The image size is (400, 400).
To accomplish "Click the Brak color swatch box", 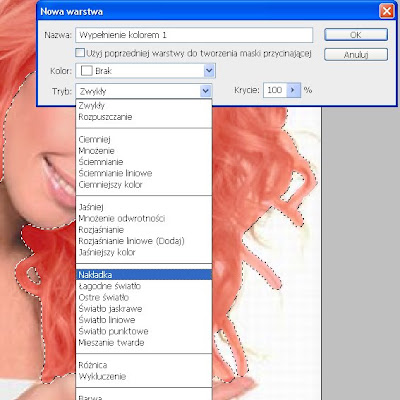I will 87,71.
